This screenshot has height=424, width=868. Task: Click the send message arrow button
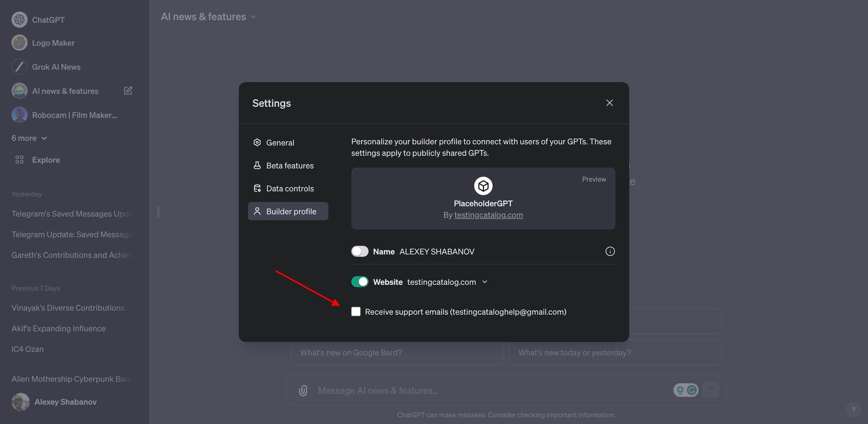tap(710, 390)
